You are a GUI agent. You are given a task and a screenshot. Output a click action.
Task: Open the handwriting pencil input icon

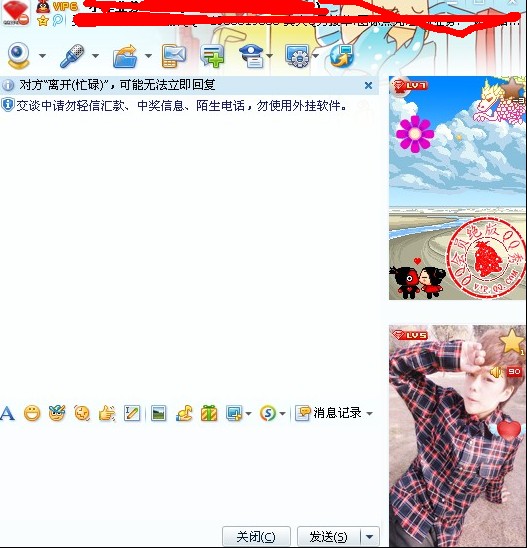tap(132, 413)
